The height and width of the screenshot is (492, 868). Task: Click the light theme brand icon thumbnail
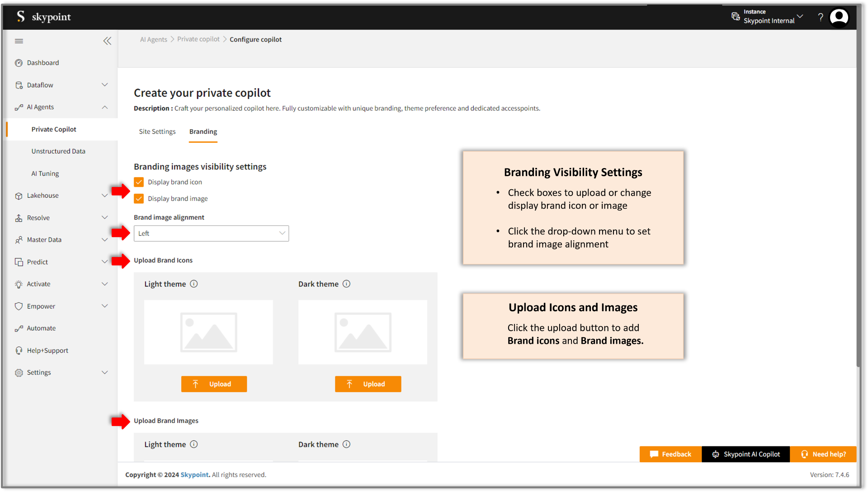(209, 332)
